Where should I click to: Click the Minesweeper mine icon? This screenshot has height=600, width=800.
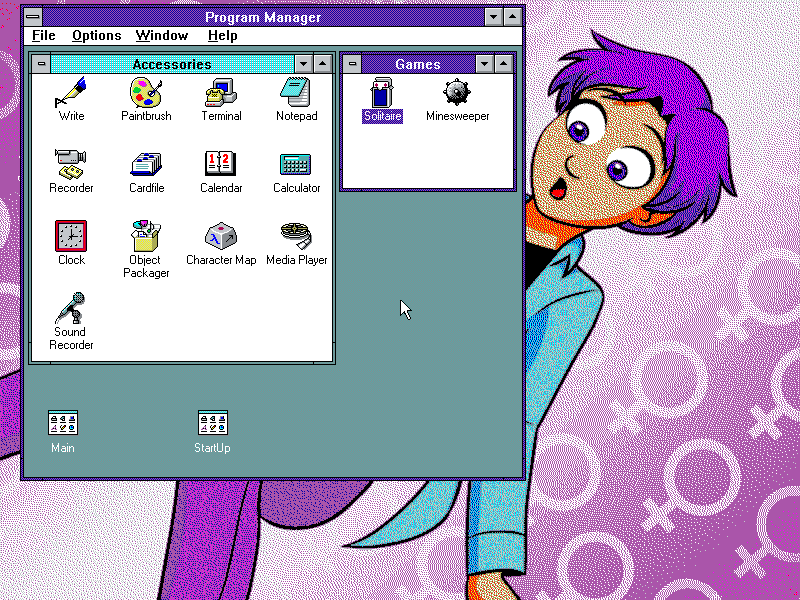[x=457, y=92]
